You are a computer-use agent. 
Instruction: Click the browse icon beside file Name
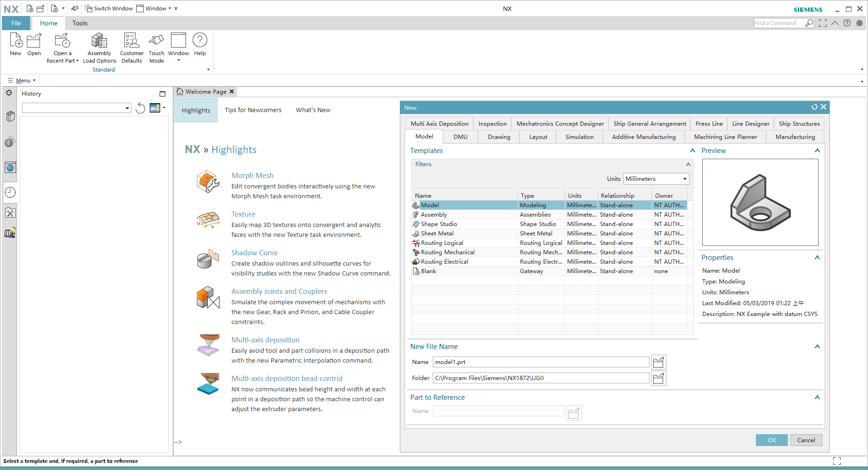[x=658, y=362]
